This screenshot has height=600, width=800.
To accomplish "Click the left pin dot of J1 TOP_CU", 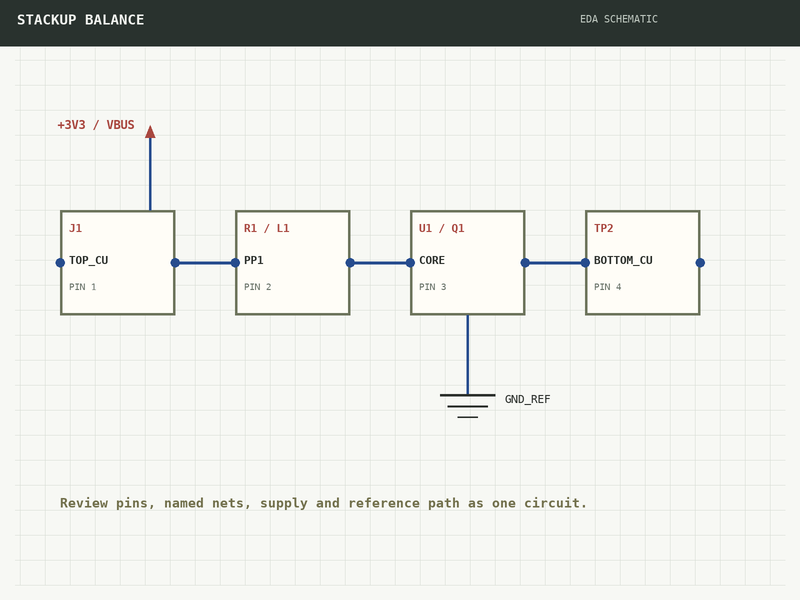I will click(x=60, y=263).
